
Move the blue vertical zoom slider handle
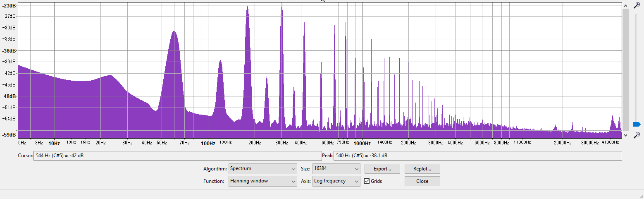pos(636,125)
